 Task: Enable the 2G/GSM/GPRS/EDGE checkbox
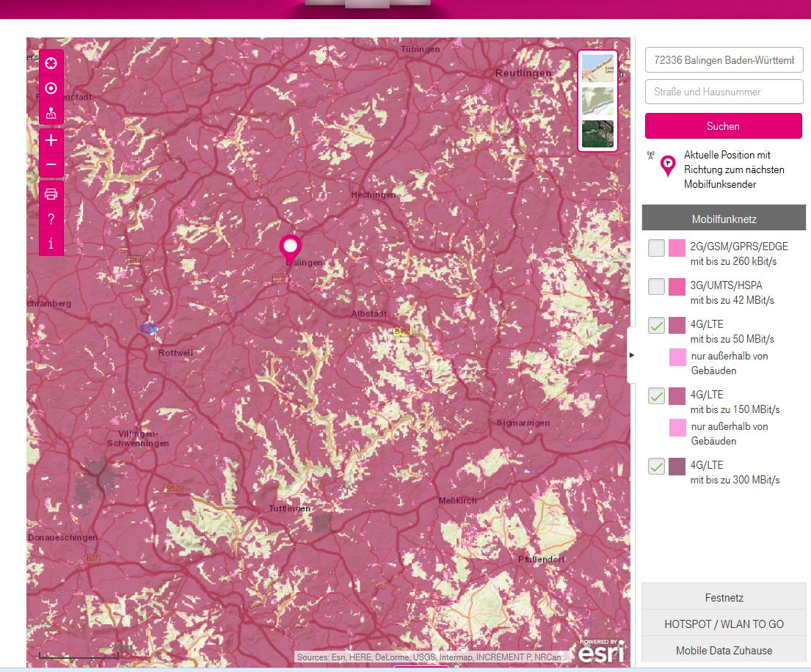click(x=656, y=248)
